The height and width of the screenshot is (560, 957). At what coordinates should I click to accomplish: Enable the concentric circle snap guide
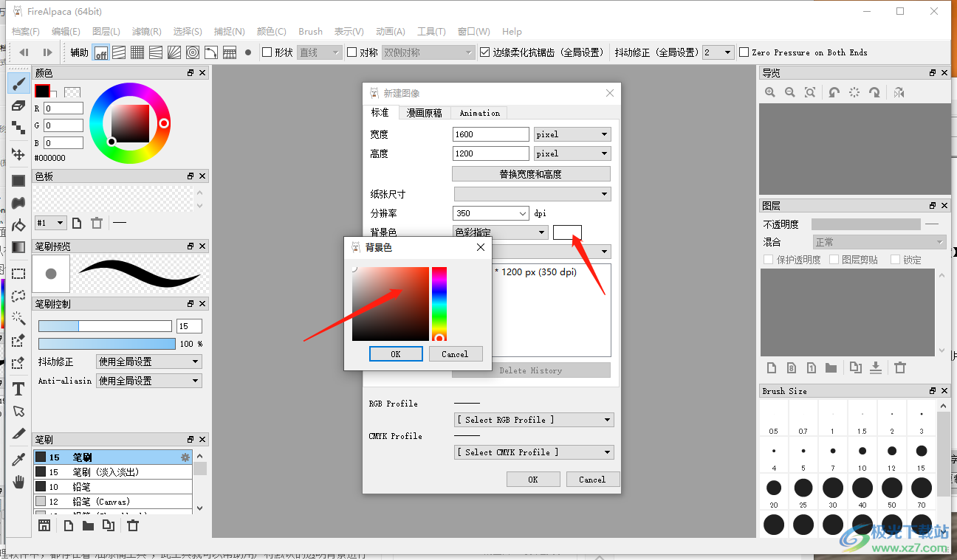coord(193,52)
